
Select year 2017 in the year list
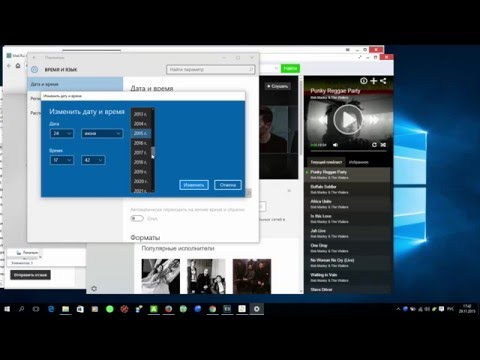click(x=141, y=152)
